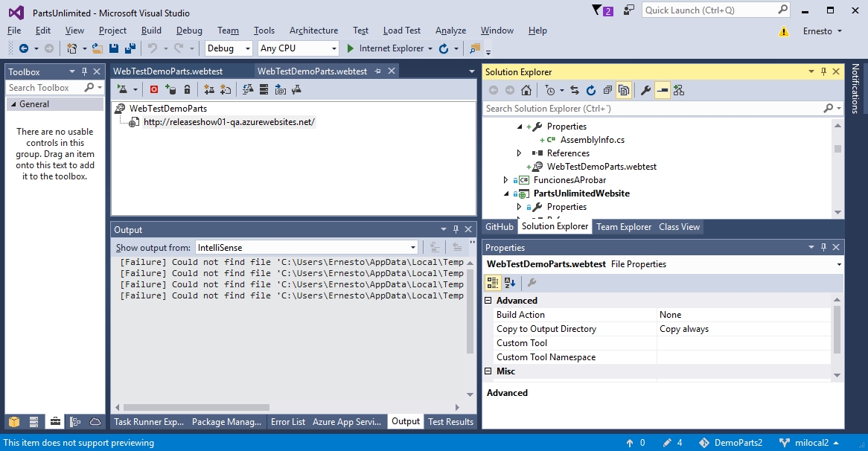Click the Copy to Output Directory value
Screen dimensions: 868x451
coord(744,329)
